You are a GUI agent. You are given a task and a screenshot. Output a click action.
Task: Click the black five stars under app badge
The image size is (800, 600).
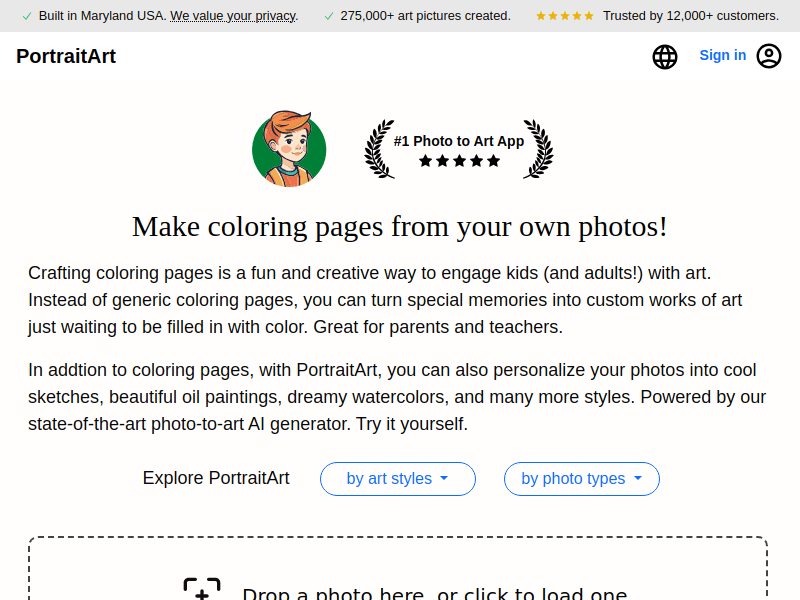[459, 161]
